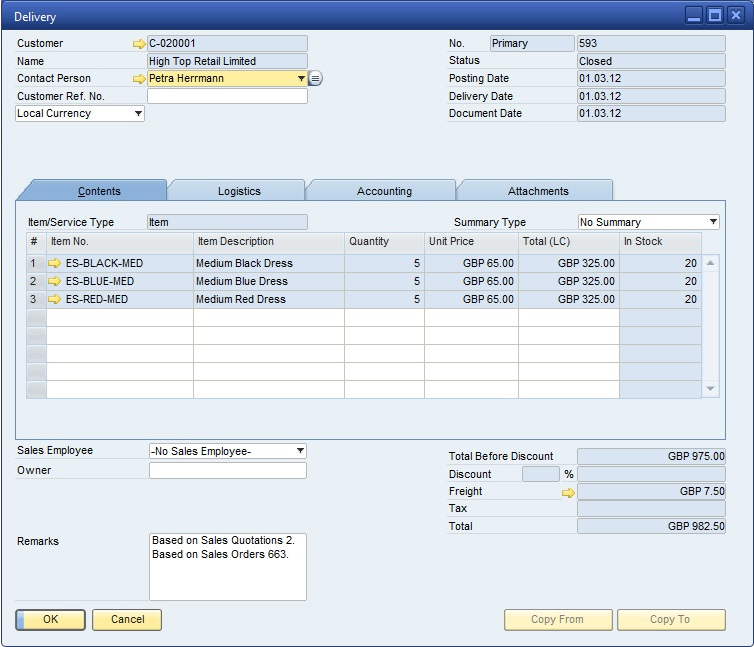Maximize the Delivery window
Image resolution: width=754 pixels, height=647 pixels.
[x=714, y=15]
